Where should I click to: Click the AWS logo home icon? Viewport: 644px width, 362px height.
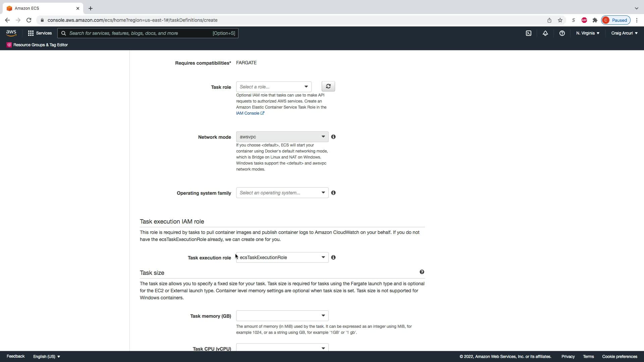[11, 33]
